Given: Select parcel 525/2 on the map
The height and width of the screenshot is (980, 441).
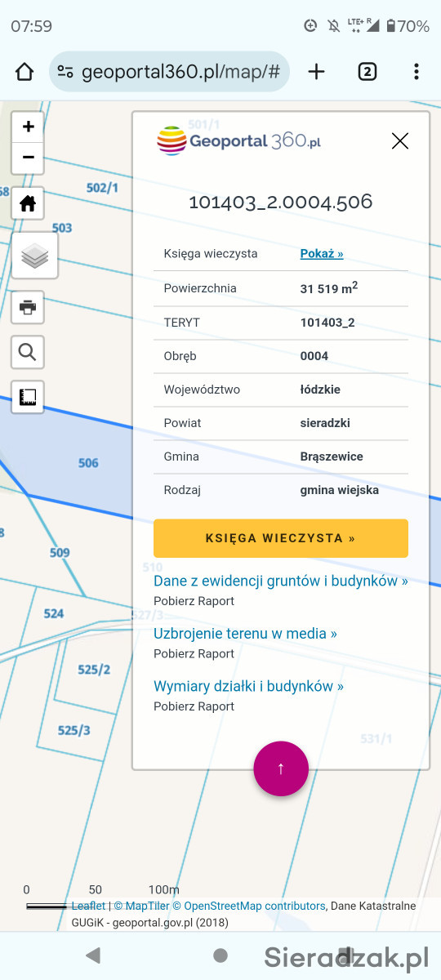Looking at the screenshot, I should click(94, 670).
